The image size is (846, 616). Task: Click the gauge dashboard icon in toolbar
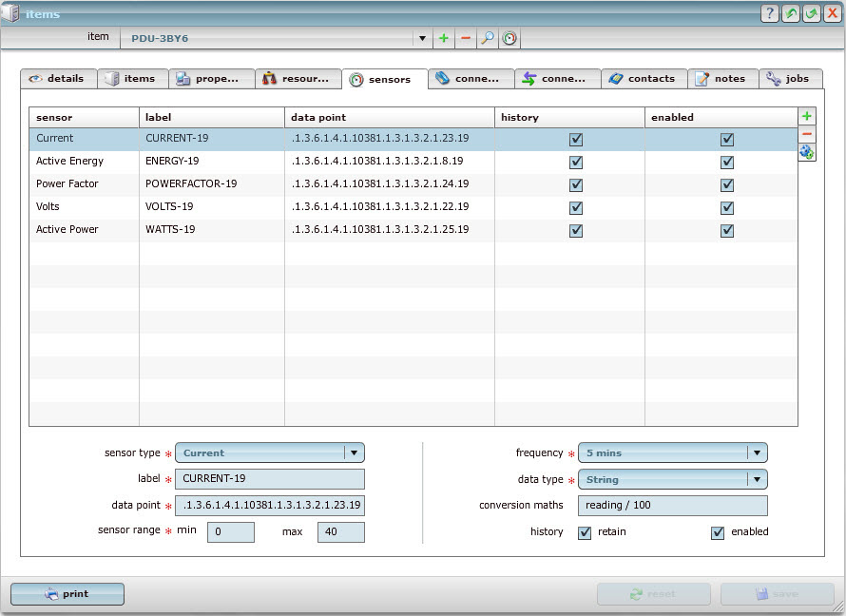pos(510,38)
